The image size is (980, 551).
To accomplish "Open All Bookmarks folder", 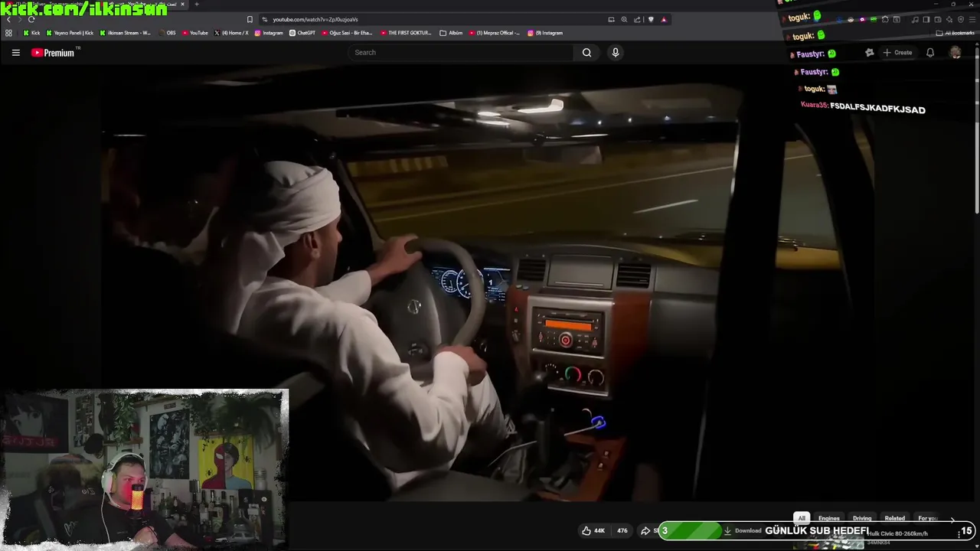I will (955, 33).
